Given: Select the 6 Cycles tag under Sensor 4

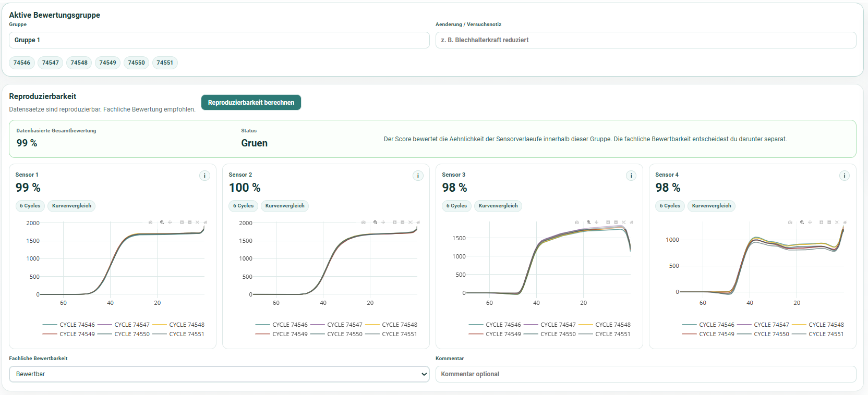Looking at the screenshot, I should click(670, 206).
